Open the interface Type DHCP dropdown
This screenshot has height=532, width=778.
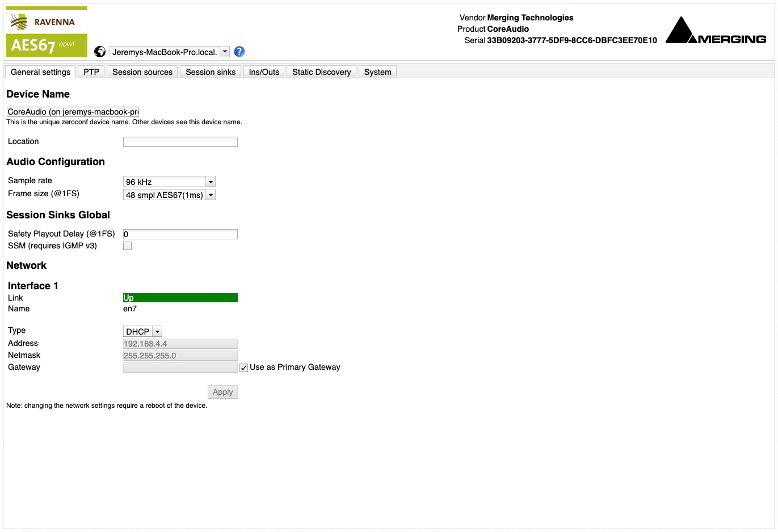(142, 332)
